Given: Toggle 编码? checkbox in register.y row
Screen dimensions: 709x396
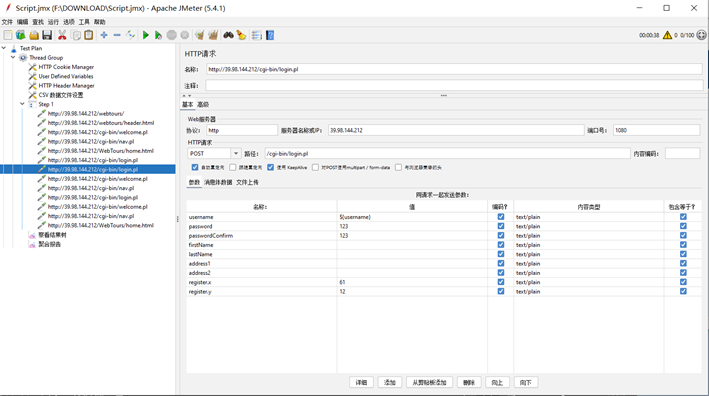Looking at the screenshot, I should coord(501,291).
